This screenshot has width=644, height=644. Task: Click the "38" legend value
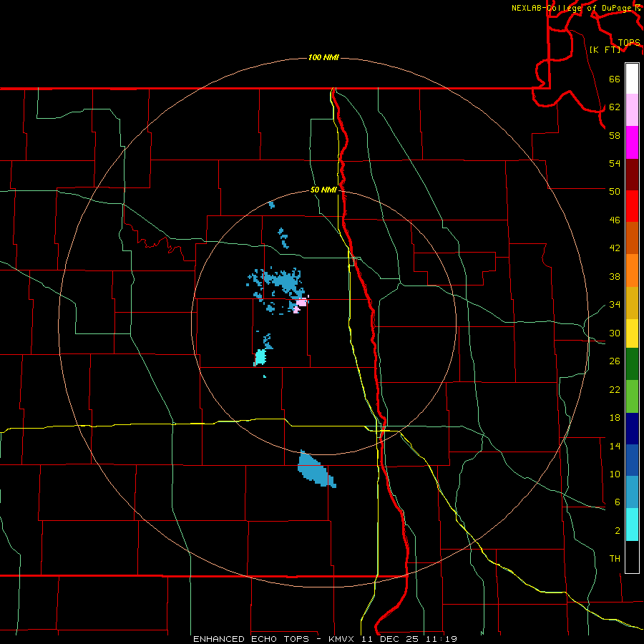[615, 276]
